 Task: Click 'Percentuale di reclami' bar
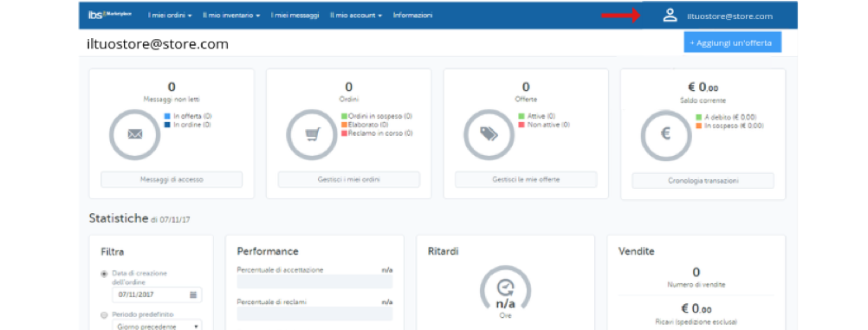click(314, 314)
